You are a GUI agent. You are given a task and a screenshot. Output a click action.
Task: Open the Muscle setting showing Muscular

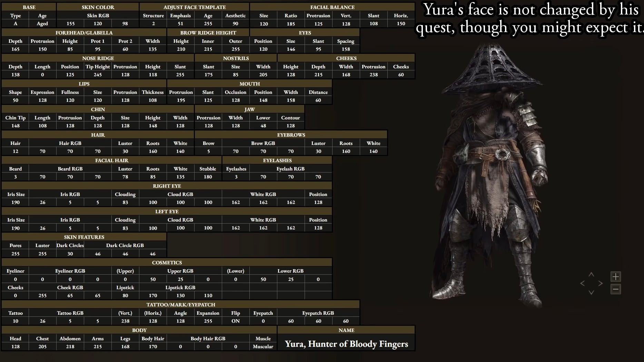click(x=263, y=346)
